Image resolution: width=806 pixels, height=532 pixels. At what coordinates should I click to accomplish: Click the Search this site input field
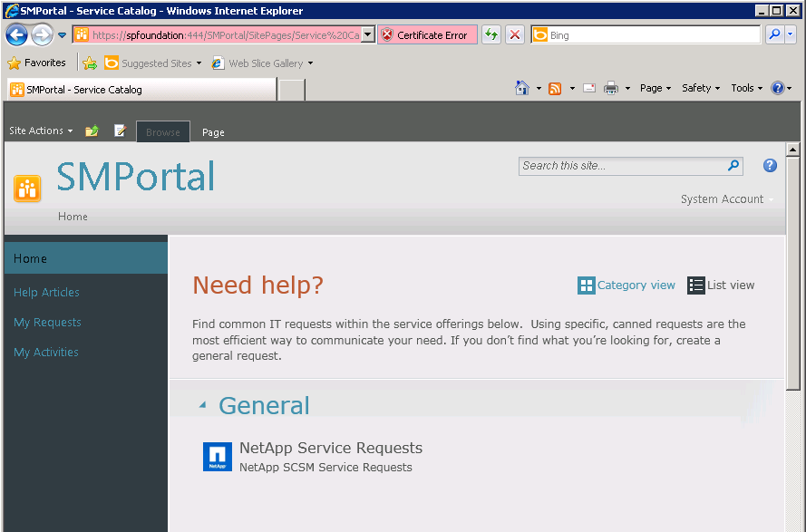(x=622, y=166)
